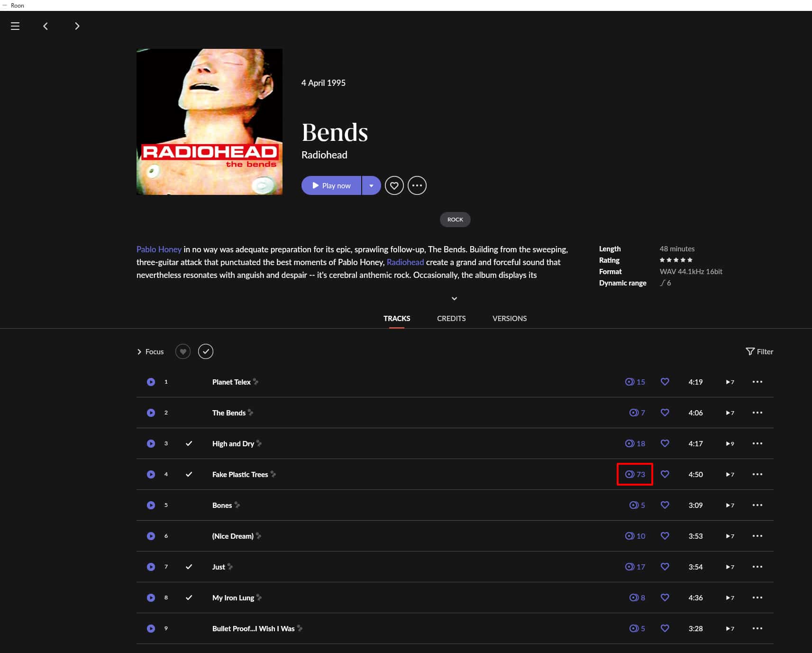Toggle the favorites-only heart filter

click(x=183, y=351)
